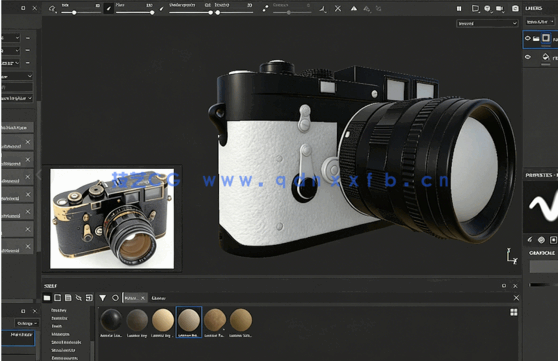Select the highlighted paint brush tool icon

pyautogui.click(x=109, y=9)
